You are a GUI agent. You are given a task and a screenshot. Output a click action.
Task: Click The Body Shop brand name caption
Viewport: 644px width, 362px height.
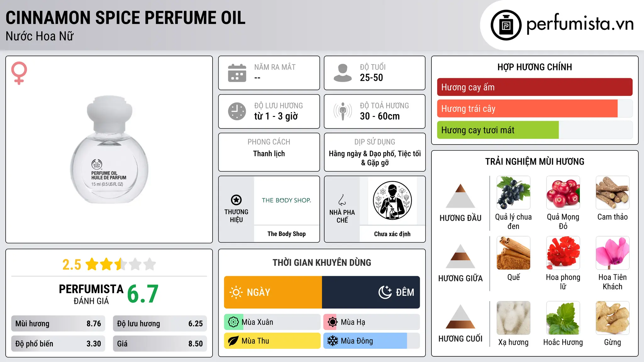pyautogui.click(x=286, y=234)
